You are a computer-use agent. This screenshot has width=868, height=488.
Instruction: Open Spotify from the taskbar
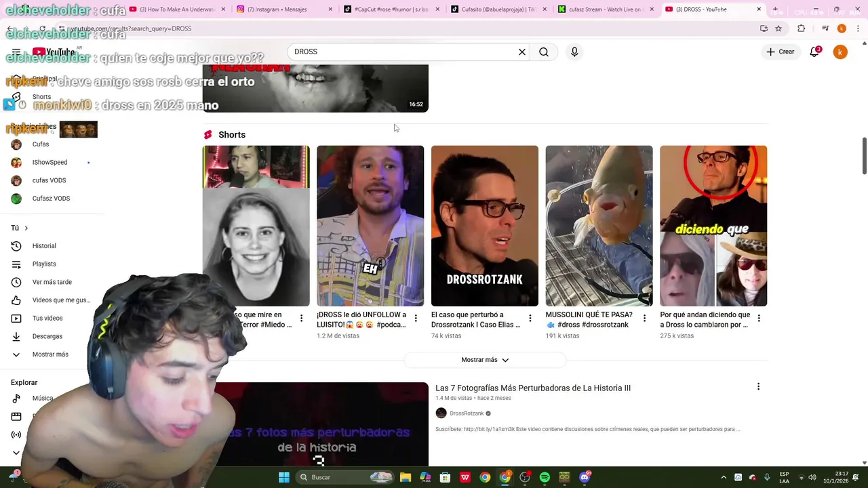[545, 477]
